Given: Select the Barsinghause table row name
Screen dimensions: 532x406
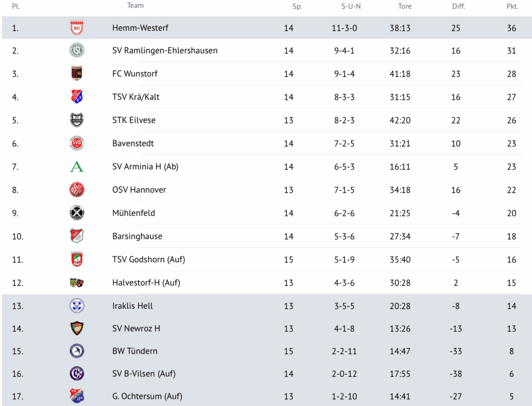Looking at the screenshot, I should tap(137, 236).
